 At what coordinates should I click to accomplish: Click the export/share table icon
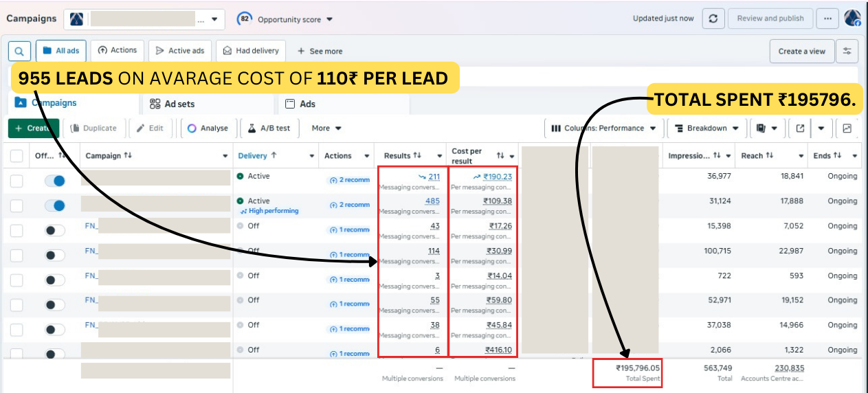point(800,128)
